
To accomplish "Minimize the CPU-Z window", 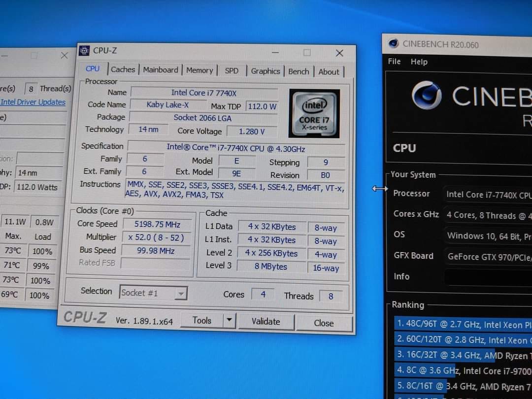I will (x=275, y=52).
